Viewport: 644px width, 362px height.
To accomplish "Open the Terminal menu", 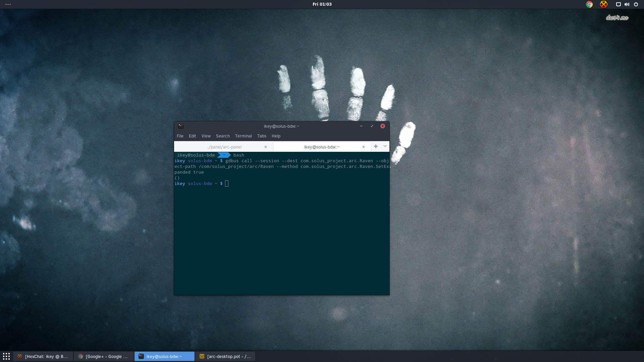I will coord(244,136).
